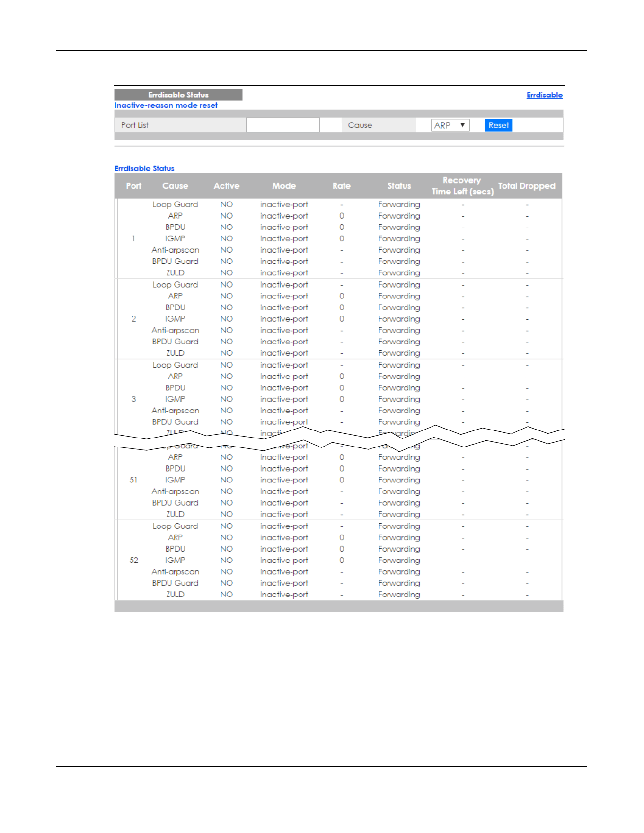Click port 51 ZULD cause cell
644x833 pixels.
[x=175, y=514]
